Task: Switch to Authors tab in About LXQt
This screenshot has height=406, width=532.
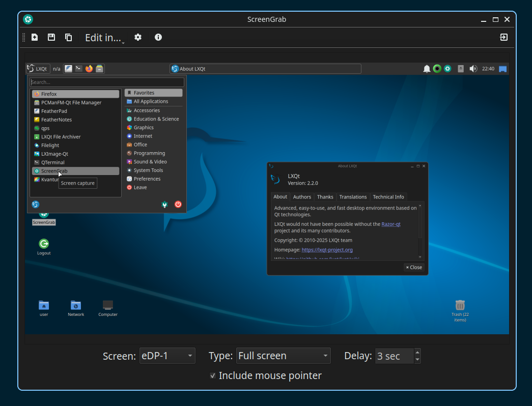Action: (302, 197)
